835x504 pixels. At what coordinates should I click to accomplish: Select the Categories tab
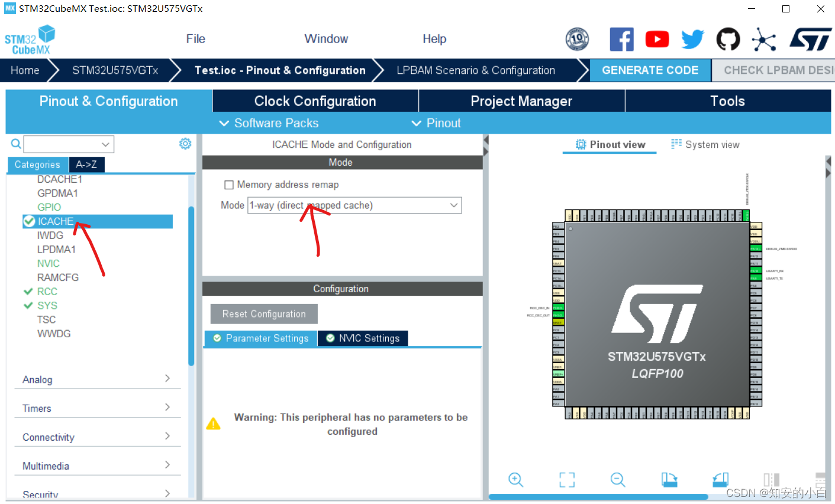(x=37, y=164)
